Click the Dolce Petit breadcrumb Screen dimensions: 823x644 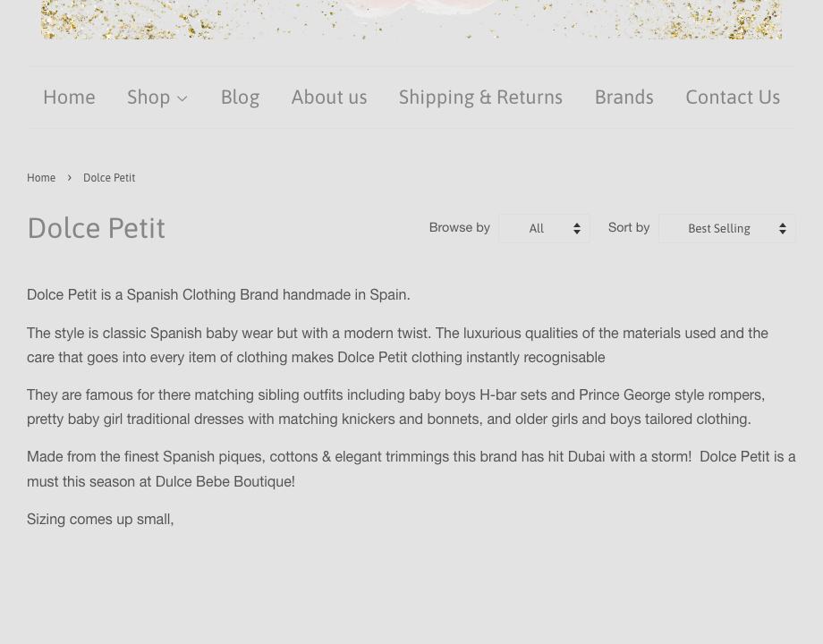coord(109,178)
